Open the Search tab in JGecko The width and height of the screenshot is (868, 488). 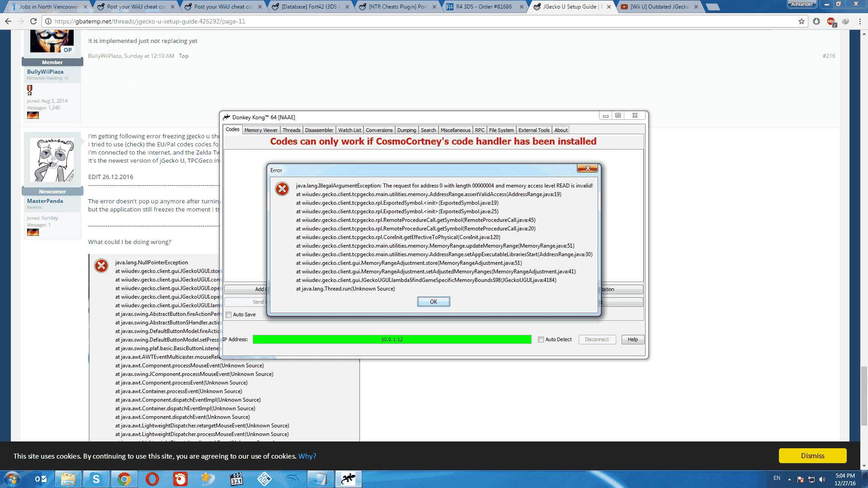[x=428, y=130]
